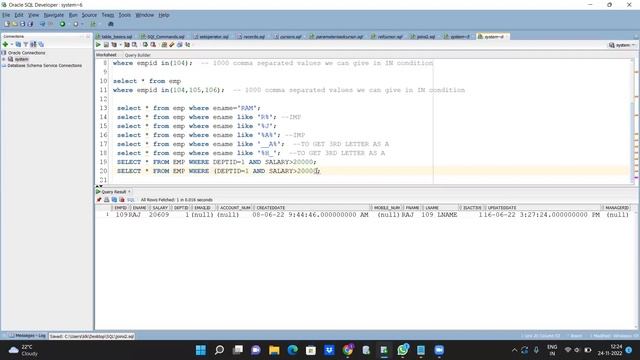
Task: Click the SALARY column header in results
Action: click(x=160, y=208)
